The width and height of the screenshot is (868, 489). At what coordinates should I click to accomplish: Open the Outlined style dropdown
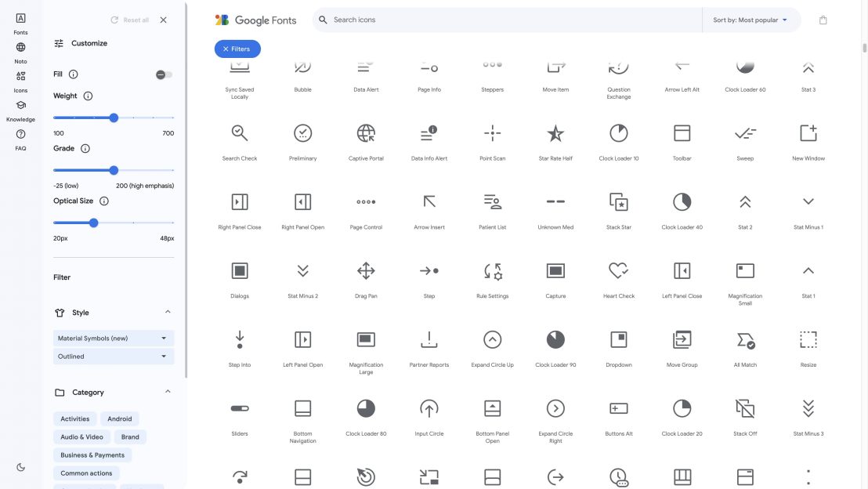(113, 355)
